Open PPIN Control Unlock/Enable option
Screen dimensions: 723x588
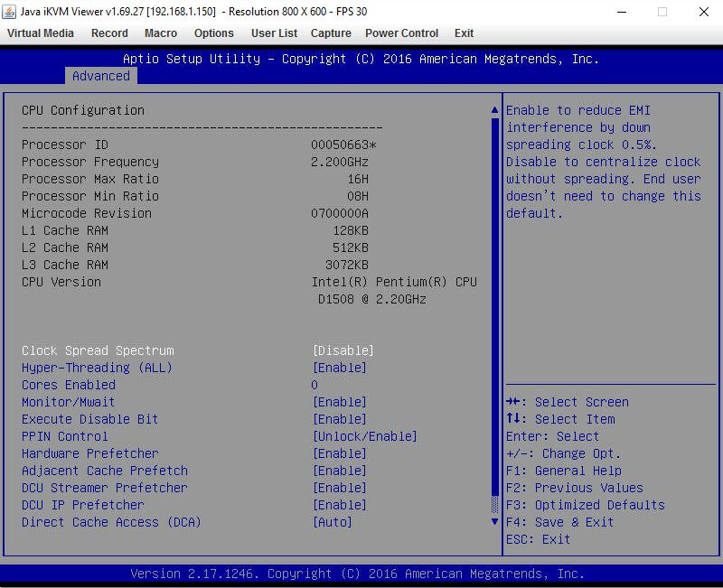tap(364, 436)
